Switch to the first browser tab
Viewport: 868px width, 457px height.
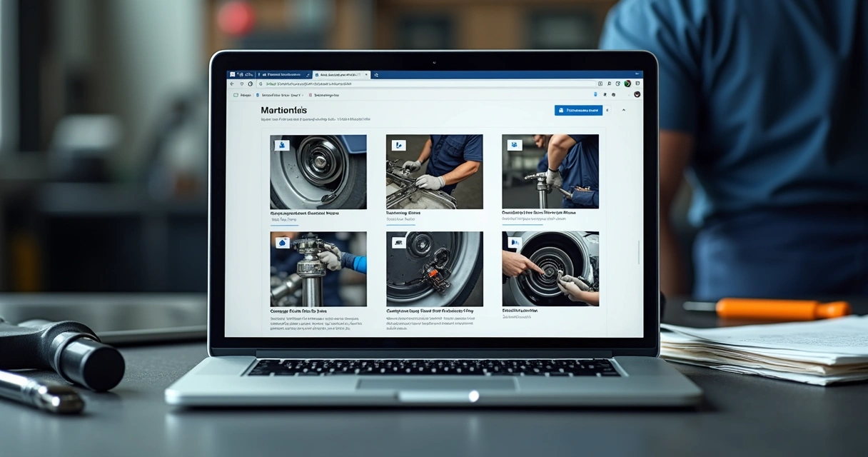[241, 74]
